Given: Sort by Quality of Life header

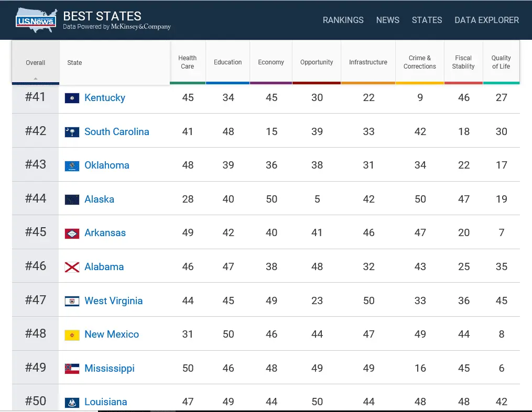Looking at the screenshot, I should 501,62.
